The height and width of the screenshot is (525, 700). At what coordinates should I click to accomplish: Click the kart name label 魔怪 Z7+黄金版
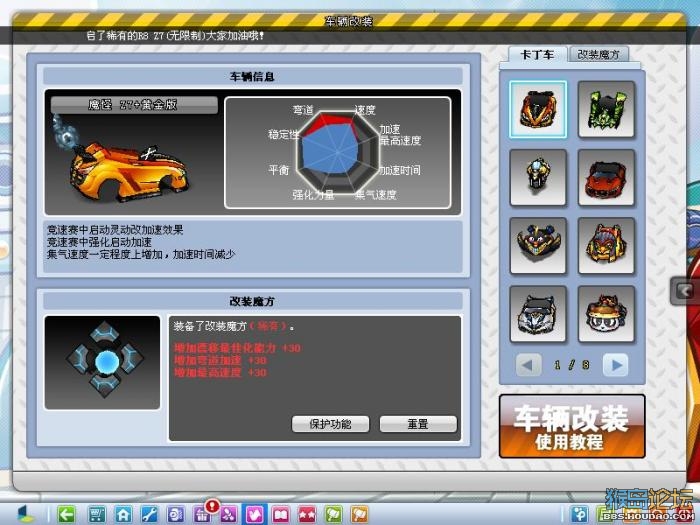134,105
